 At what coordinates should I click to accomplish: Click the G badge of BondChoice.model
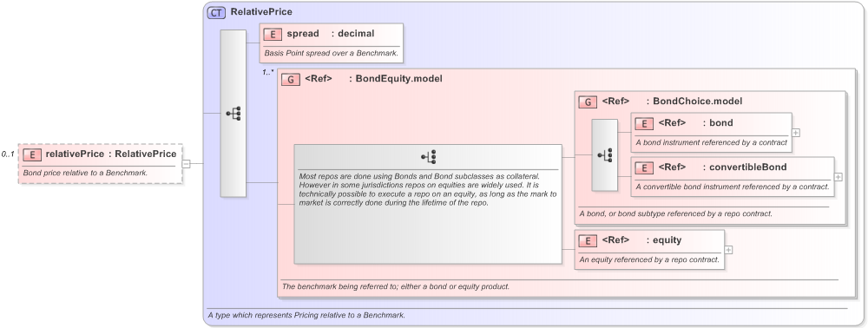tap(588, 102)
